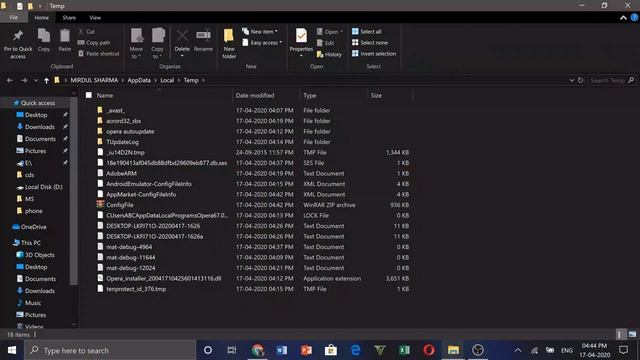The width and height of the screenshot is (640, 360).
Task: Open Opera from the taskbar
Action: [x=429, y=350]
